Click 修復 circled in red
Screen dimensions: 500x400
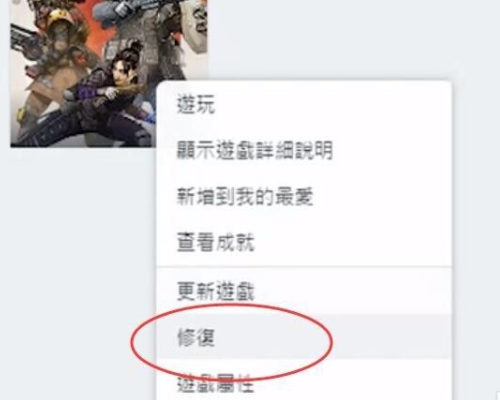click(304, 337)
